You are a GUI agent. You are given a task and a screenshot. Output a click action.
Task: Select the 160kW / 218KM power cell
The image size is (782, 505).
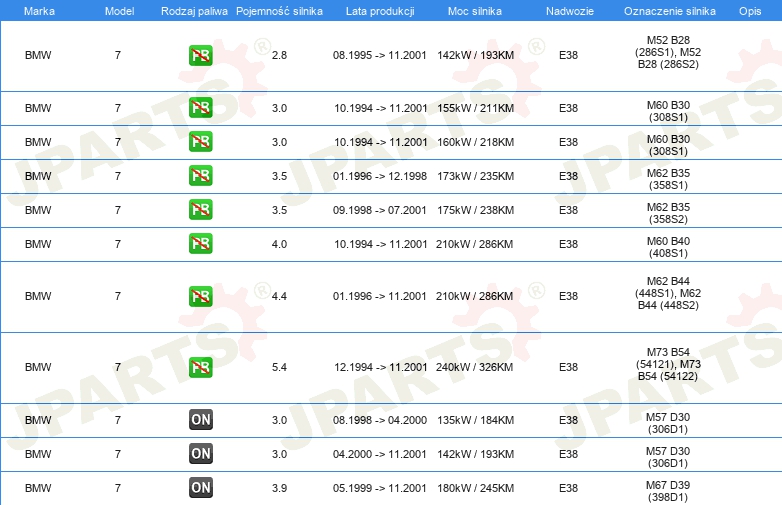(475, 142)
